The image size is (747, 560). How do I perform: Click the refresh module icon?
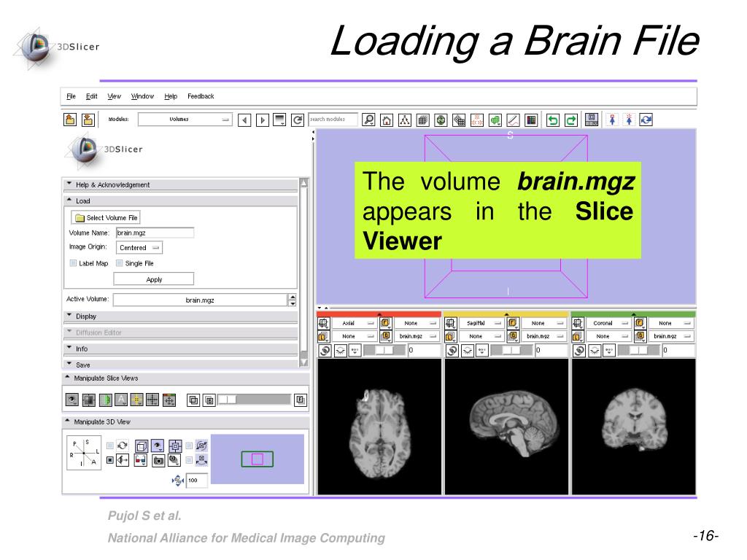pyautogui.click(x=298, y=120)
